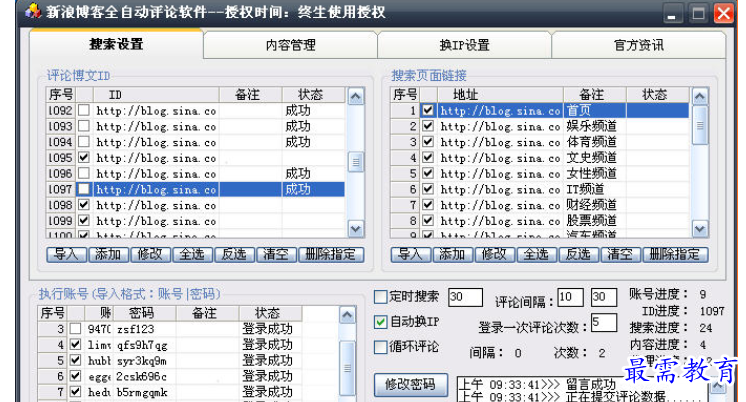The width and height of the screenshot is (746, 402).
Task: Tick the checkbox for ID row 1092
Action: tap(84, 110)
